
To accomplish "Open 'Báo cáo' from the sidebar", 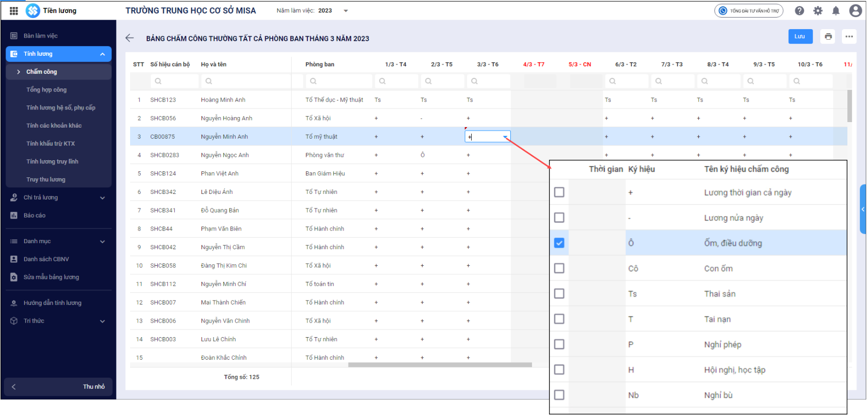I will pyautogui.click(x=35, y=216).
